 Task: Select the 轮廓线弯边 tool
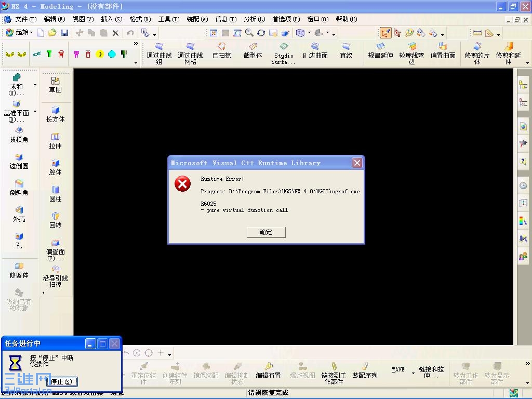411,54
